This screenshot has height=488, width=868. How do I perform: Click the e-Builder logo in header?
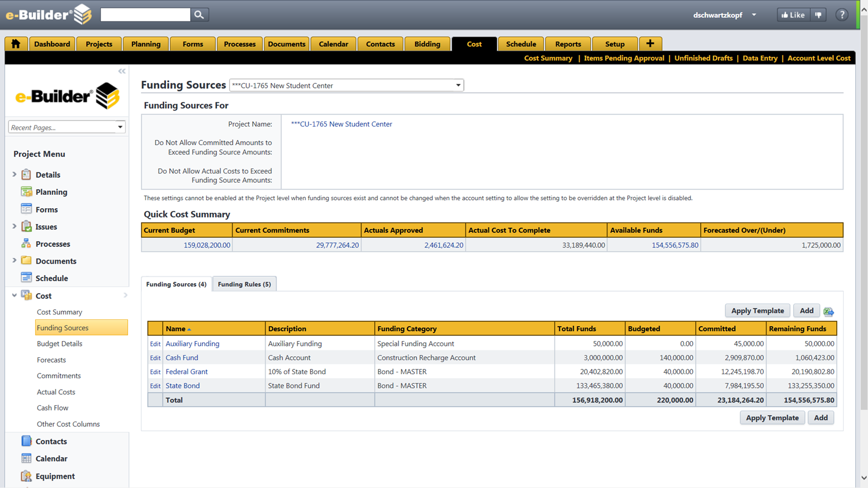point(49,14)
